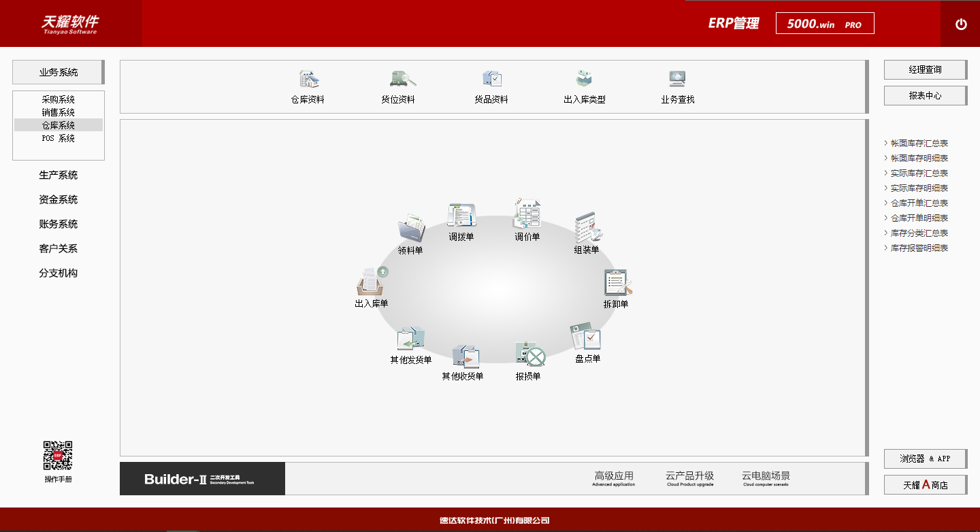Open the 出入库类型 icon

(584, 80)
